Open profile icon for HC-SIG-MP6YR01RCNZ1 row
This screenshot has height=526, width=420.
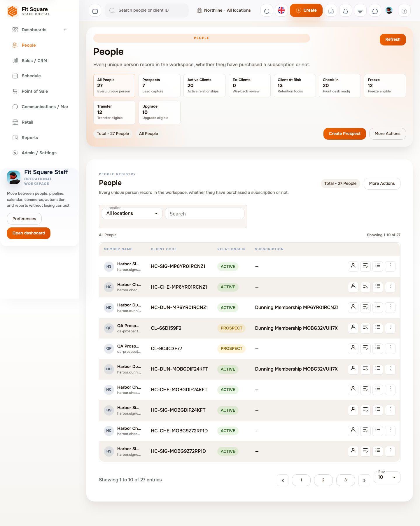click(353, 266)
